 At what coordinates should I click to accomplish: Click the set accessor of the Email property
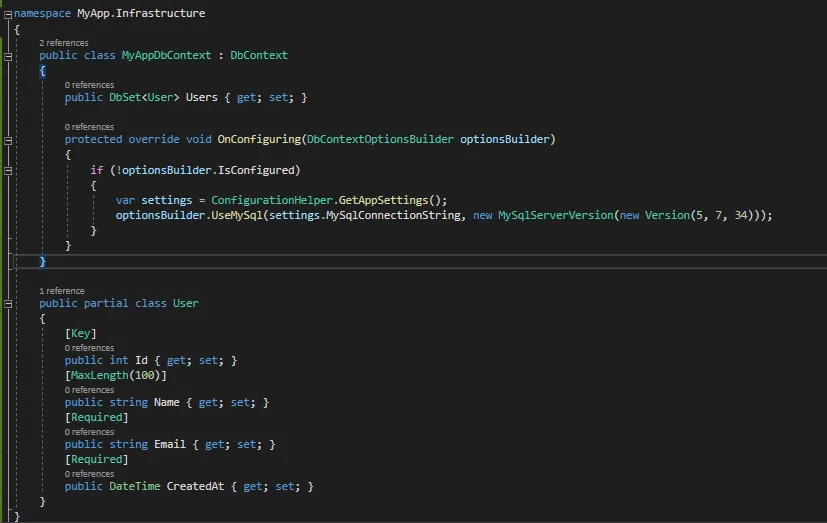coord(246,444)
